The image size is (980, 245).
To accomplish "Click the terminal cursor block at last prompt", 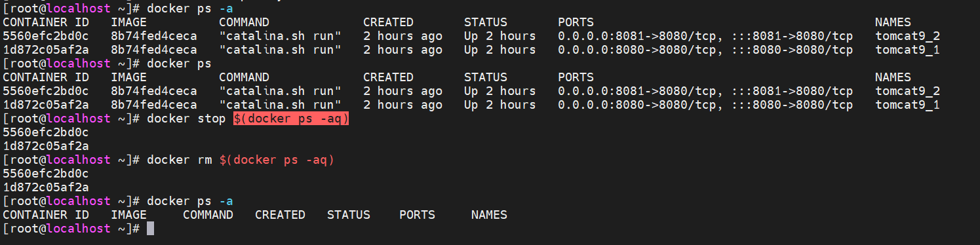I will (x=150, y=229).
